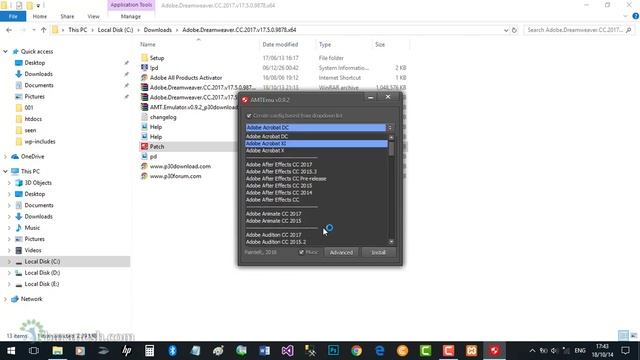This screenshot has width=640, height=360.
Task: Sort files by Date modified column
Action: pos(280,44)
